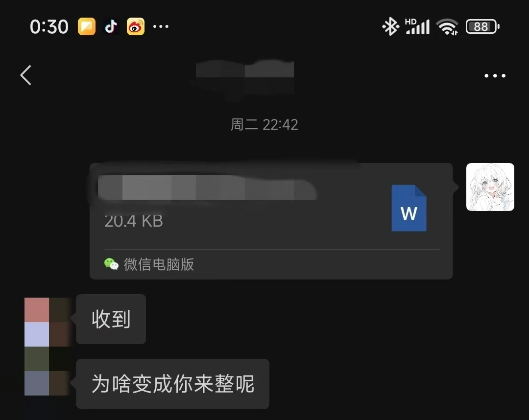Screen dimensions: 529x420
Task: Tap the WeChat logo in file card
Action: (x=111, y=264)
